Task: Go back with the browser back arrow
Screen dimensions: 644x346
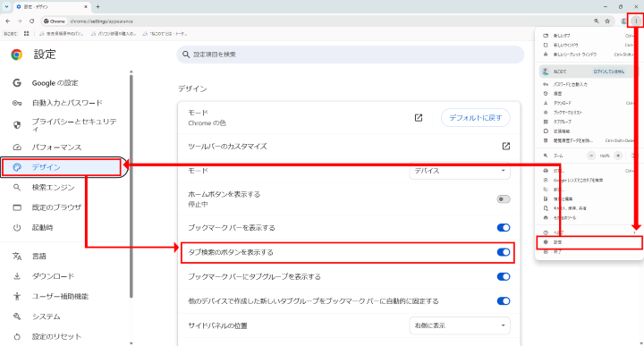Action: pos(8,21)
